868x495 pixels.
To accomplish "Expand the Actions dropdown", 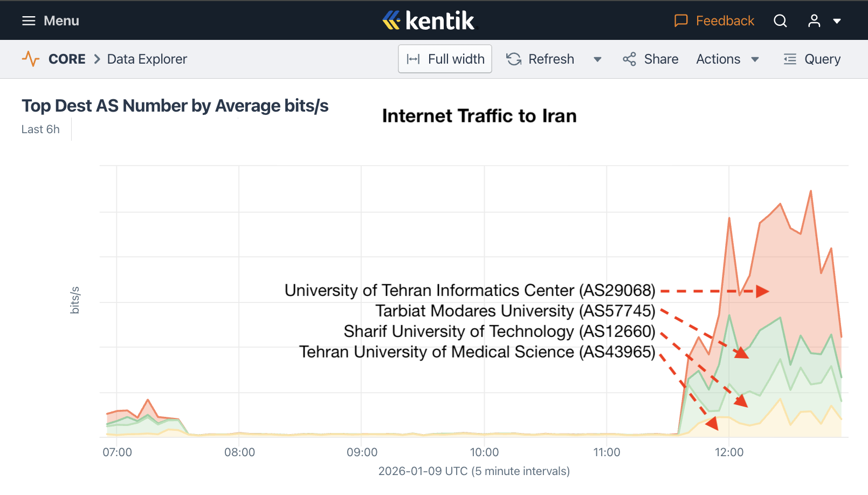I will (x=727, y=59).
